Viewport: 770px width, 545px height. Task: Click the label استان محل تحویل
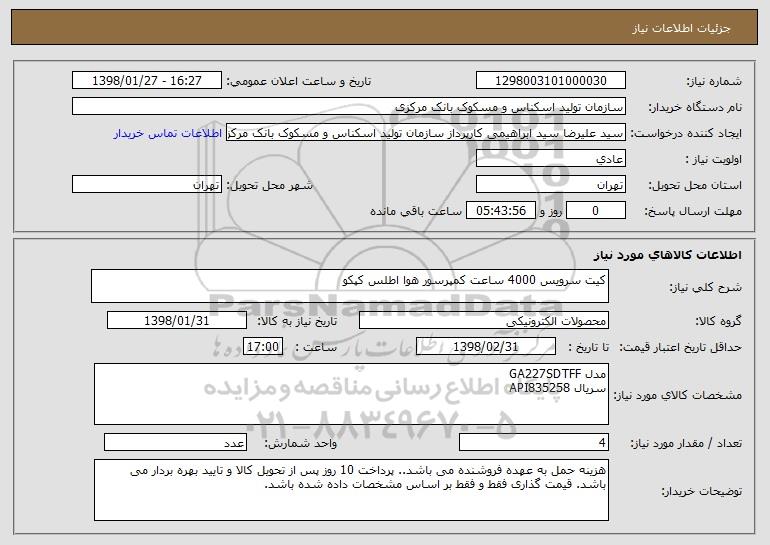coord(695,185)
